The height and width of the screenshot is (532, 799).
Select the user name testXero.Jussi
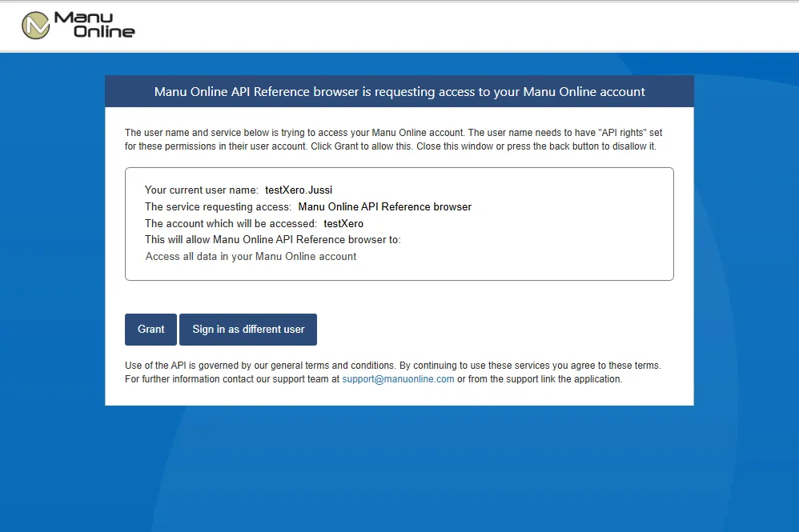coord(299,190)
